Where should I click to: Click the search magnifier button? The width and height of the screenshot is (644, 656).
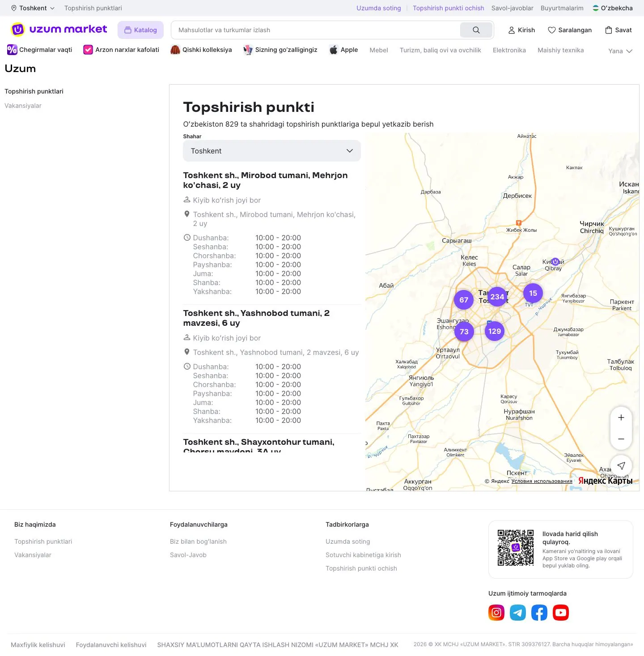pos(476,30)
